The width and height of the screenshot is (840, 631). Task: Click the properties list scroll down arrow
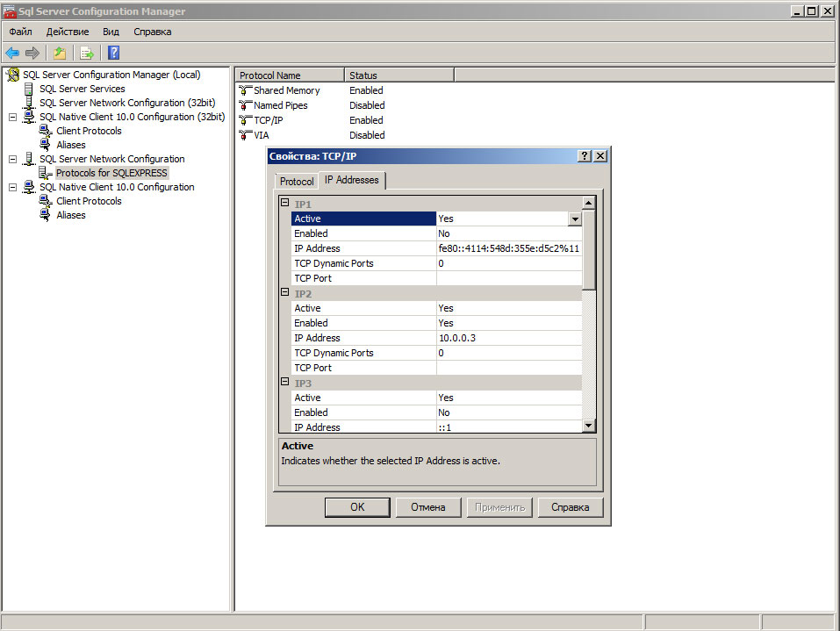[588, 426]
